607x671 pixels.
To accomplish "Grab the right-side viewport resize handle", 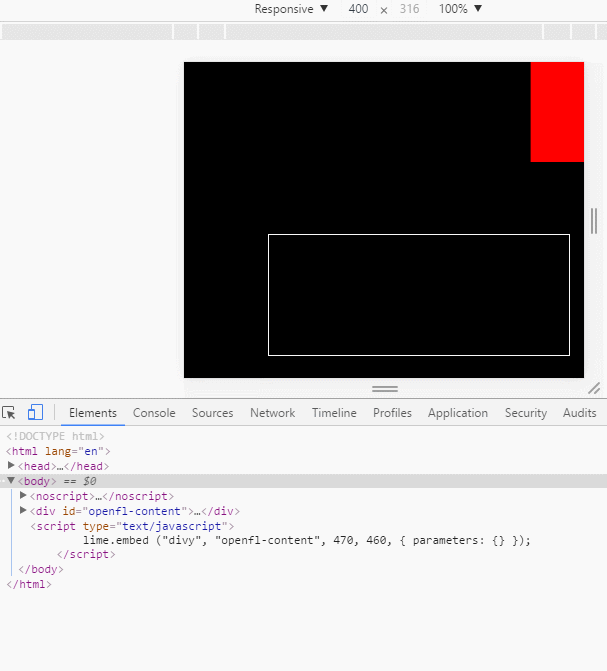I will pyautogui.click(x=594, y=221).
